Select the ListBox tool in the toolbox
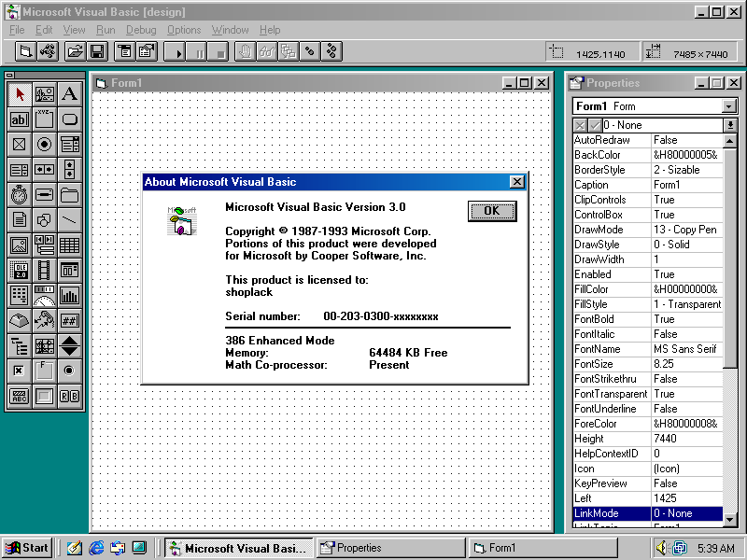This screenshot has height=560, width=747. (20, 170)
